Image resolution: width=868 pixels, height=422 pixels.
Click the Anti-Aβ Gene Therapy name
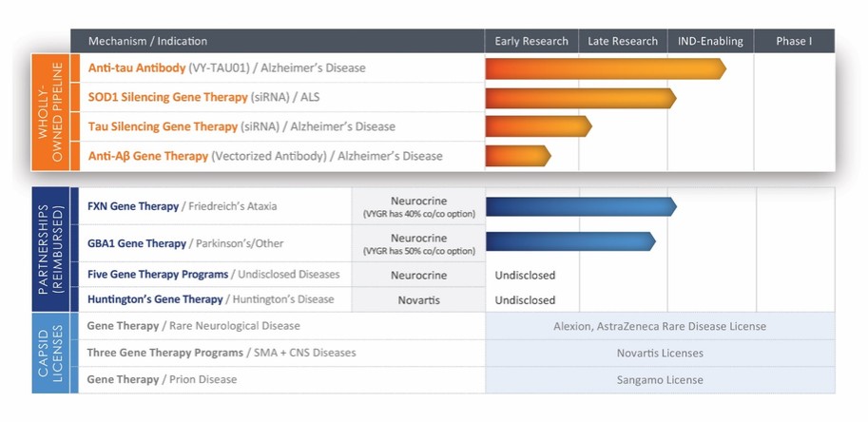click(147, 156)
